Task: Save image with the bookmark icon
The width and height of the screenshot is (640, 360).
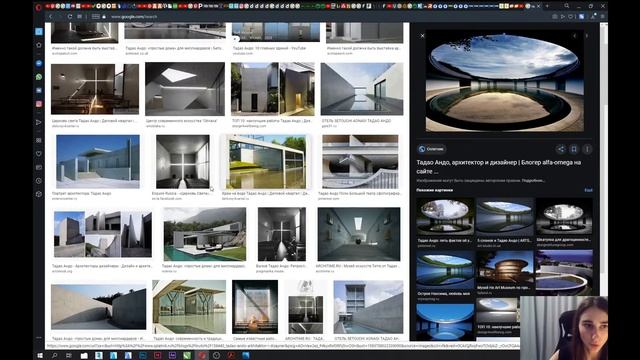Action: click(574, 149)
